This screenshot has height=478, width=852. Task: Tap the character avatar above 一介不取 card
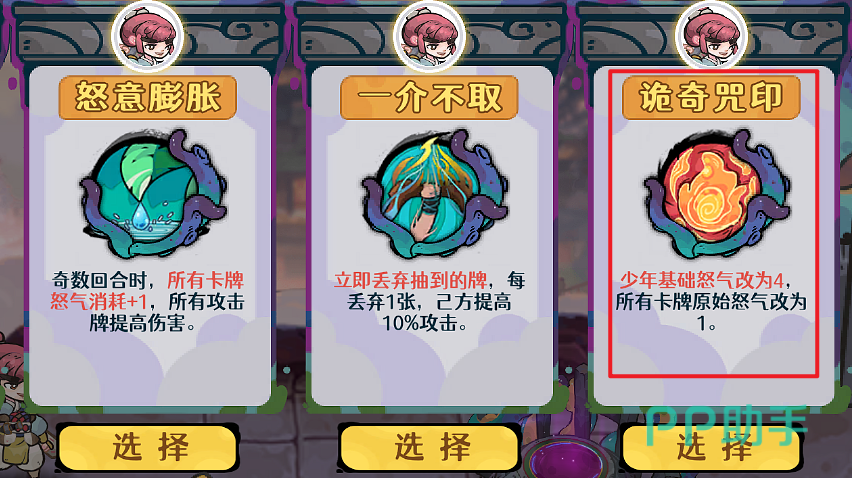[429, 36]
